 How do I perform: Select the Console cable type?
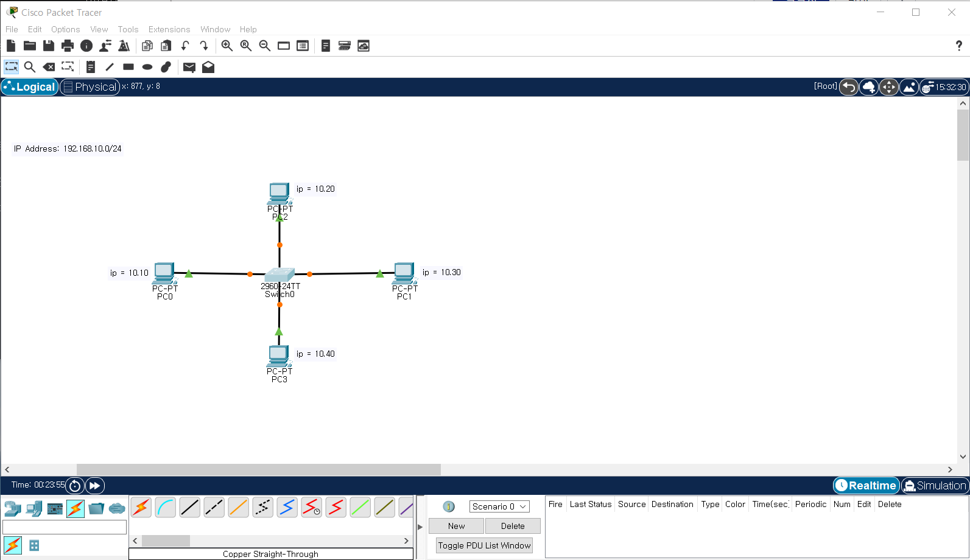166,507
